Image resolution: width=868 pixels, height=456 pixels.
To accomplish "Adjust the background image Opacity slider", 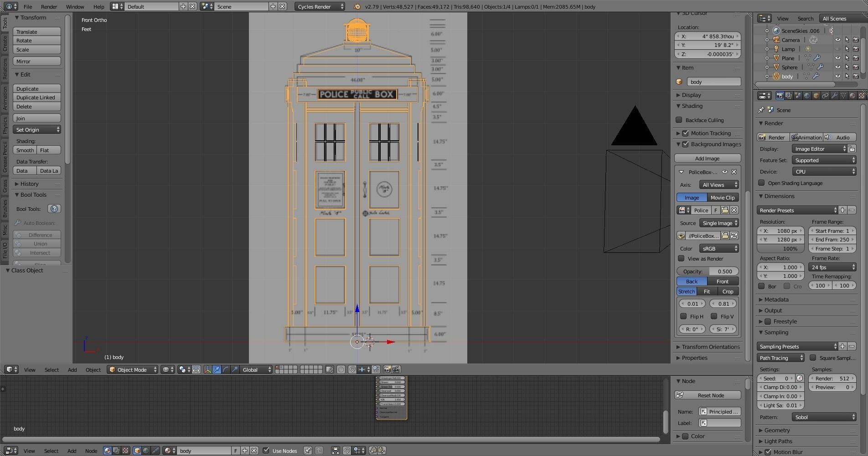I will click(708, 271).
